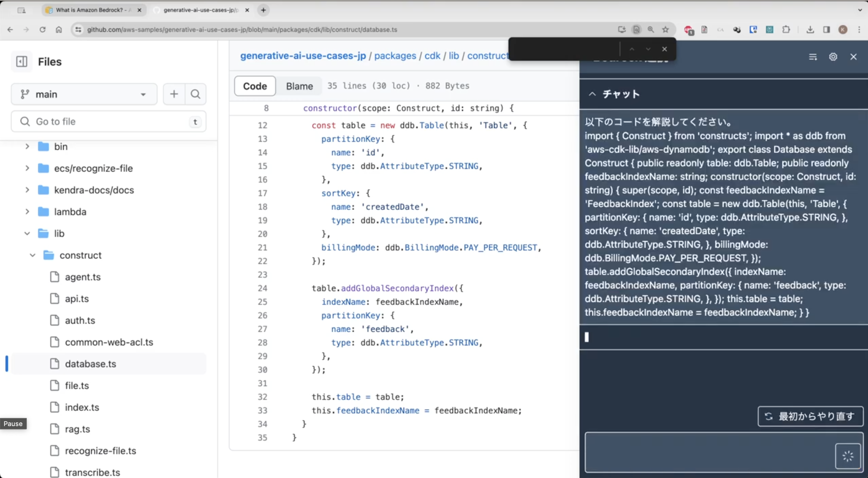Open the downloads icon in the browser toolbar
Screen dimensions: 868x478
click(811, 30)
